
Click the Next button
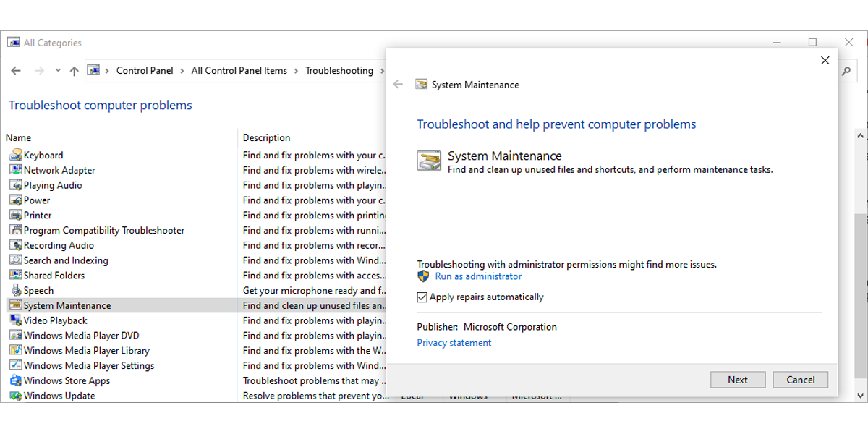(738, 379)
